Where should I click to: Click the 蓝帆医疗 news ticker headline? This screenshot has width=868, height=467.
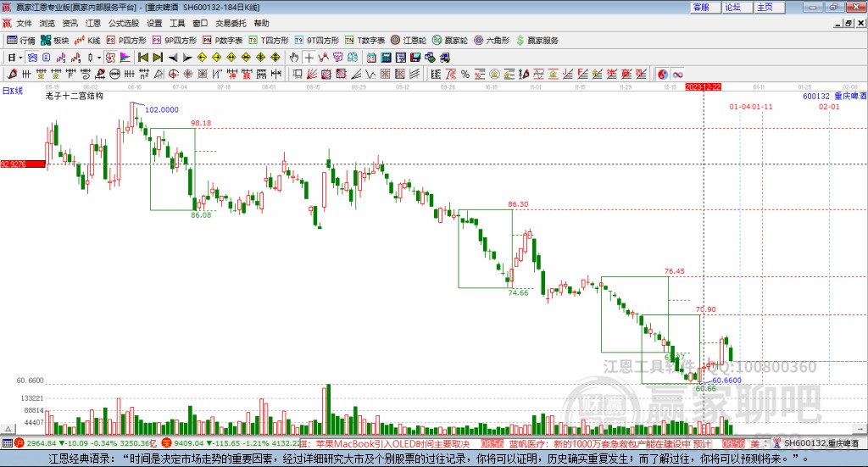609,444
